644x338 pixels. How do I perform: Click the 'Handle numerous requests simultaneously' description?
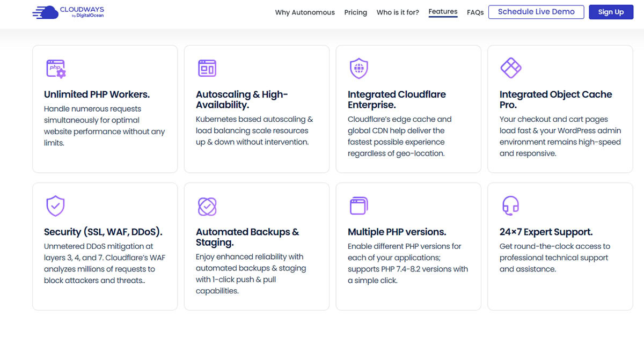point(105,126)
